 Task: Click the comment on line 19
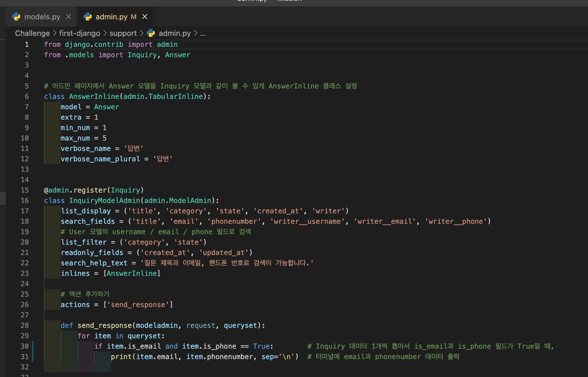coord(156,232)
